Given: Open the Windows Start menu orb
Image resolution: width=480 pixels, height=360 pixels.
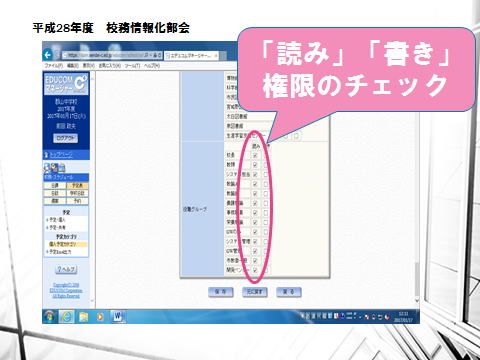Looking at the screenshot, I should (50, 316).
